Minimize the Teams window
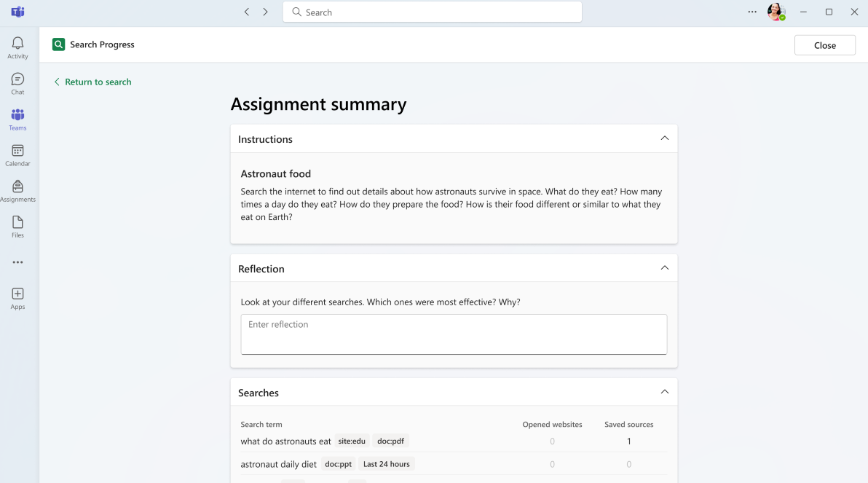 tap(803, 12)
